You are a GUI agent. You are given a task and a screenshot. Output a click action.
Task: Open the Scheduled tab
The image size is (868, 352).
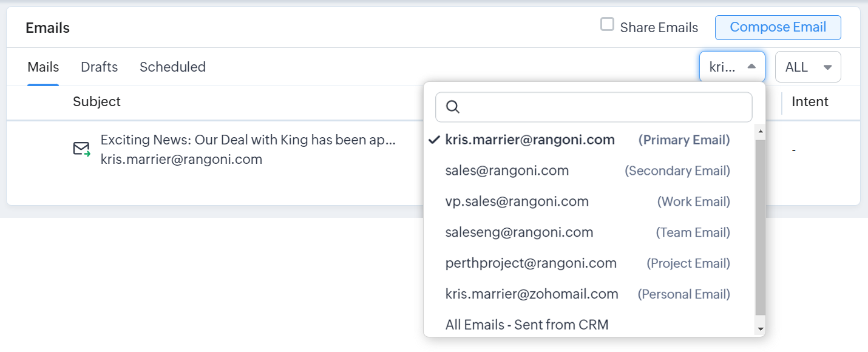[172, 67]
